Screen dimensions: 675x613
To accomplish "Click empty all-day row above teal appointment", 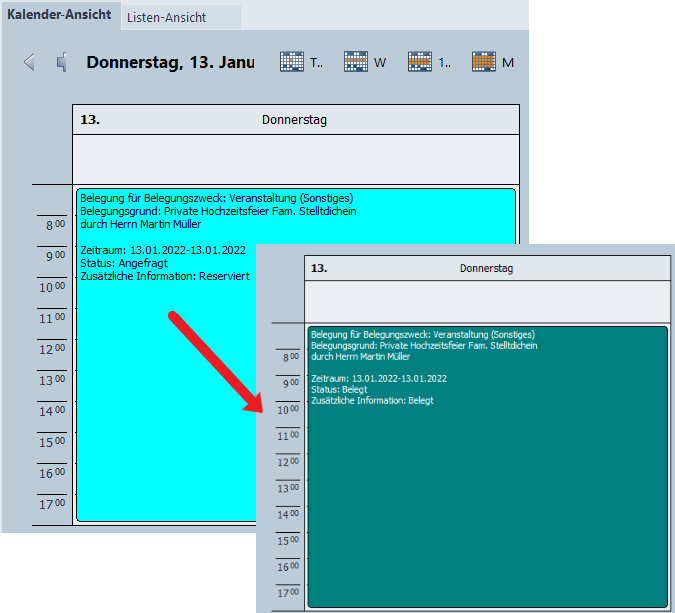I will (x=487, y=301).
